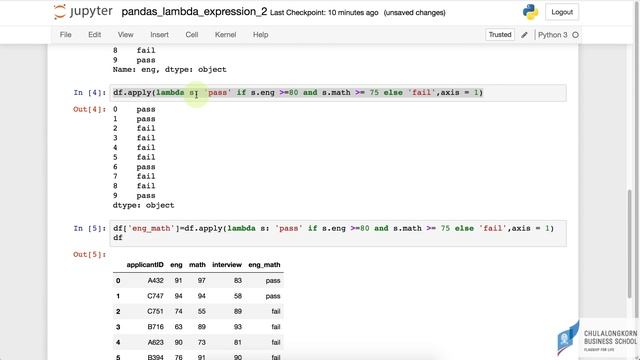Click applicant cell C747
640x360 pixels.
coord(156,296)
